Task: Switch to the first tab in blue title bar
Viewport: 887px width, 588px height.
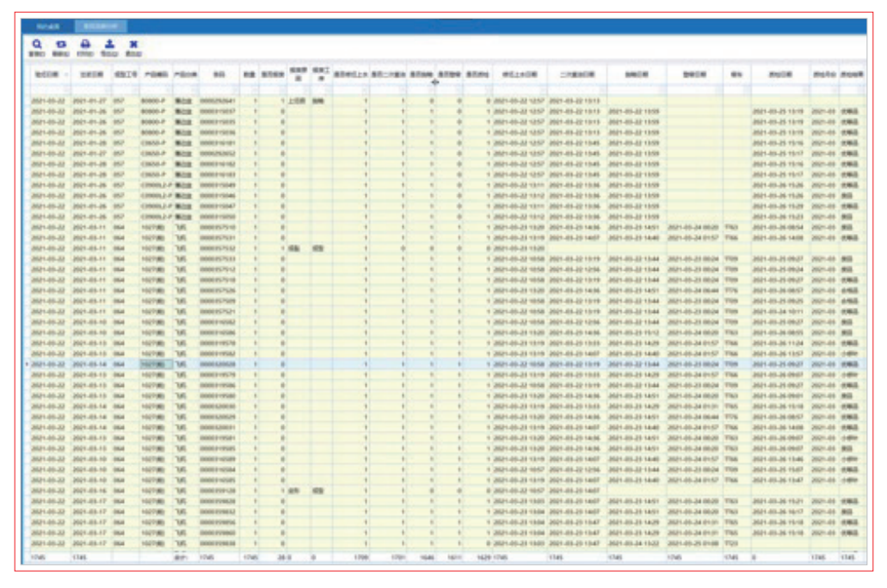Action: 48,27
